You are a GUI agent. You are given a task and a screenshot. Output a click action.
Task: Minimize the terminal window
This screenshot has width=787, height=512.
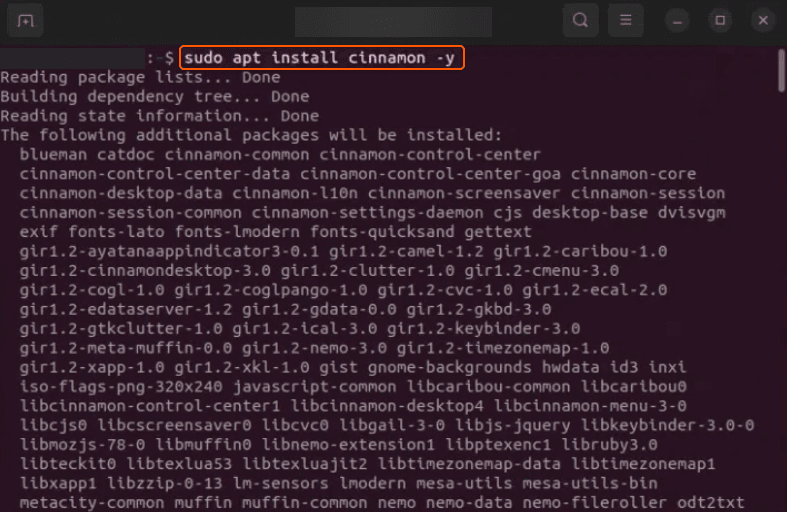tap(677, 21)
